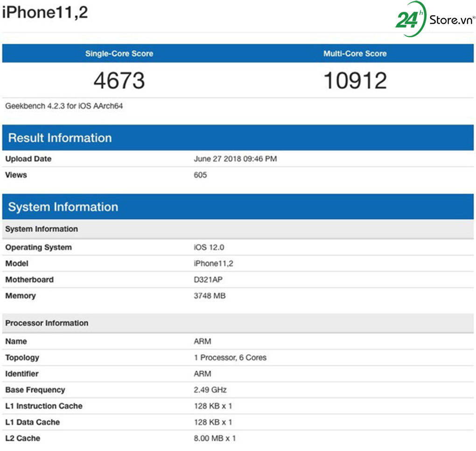Click the 4673 single-core score value
Image resolution: width=476 pixels, height=451 pixels.
(118, 80)
